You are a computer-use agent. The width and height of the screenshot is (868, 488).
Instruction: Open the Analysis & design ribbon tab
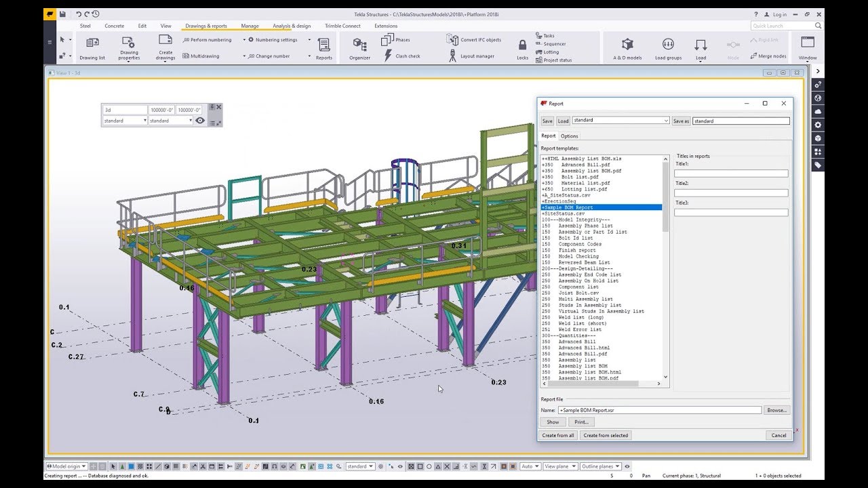click(292, 26)
